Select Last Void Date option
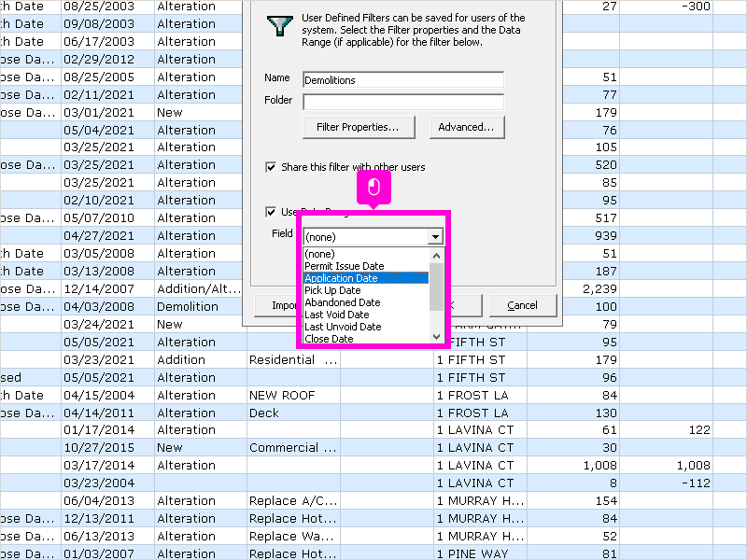 coord(366,315)
